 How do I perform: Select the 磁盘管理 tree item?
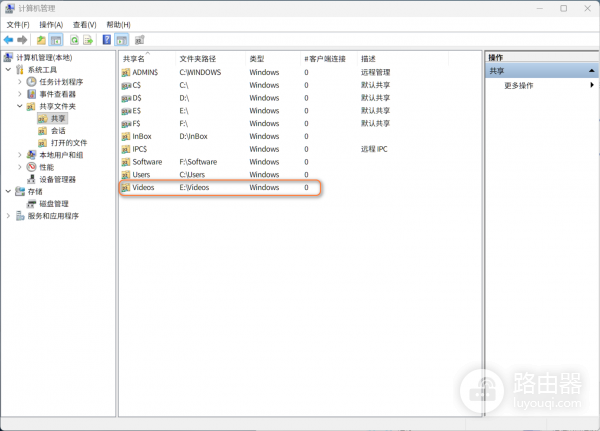click(x=54, y=204)
